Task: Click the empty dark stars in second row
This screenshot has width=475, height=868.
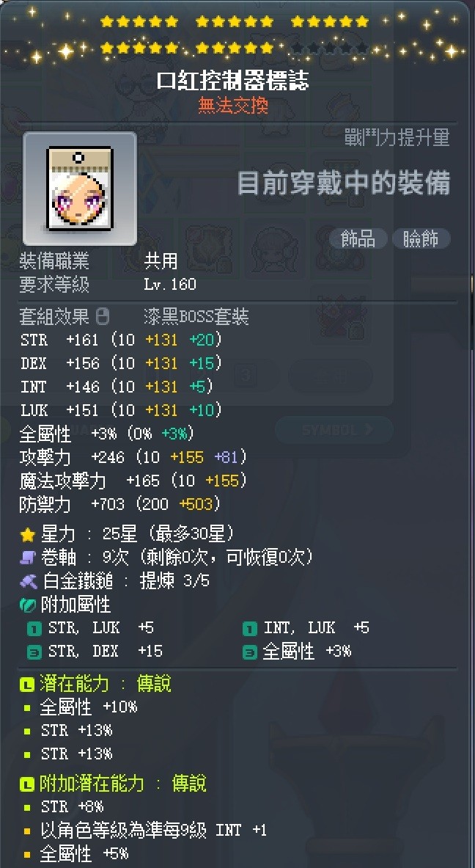Action: coord(330,48)
